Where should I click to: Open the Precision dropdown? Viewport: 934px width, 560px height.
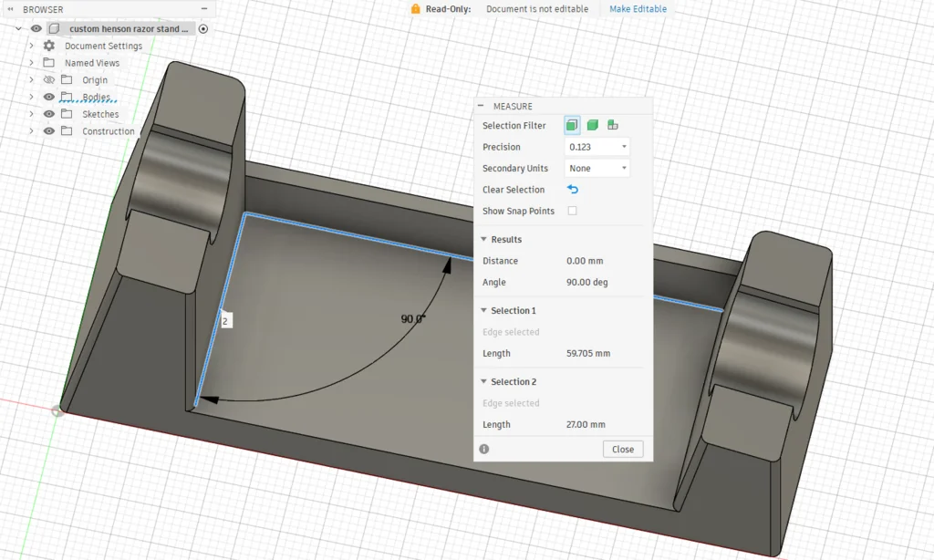(597, 147)
